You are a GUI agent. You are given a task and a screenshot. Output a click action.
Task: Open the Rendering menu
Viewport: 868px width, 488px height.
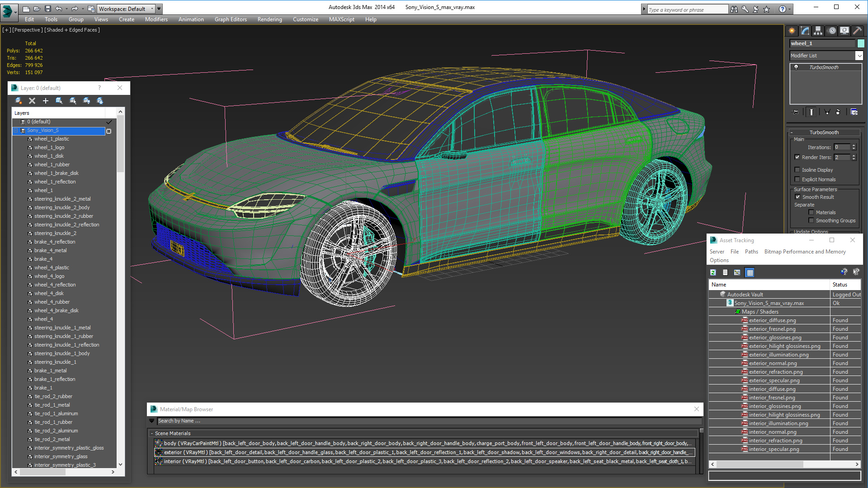pos(270,19)
